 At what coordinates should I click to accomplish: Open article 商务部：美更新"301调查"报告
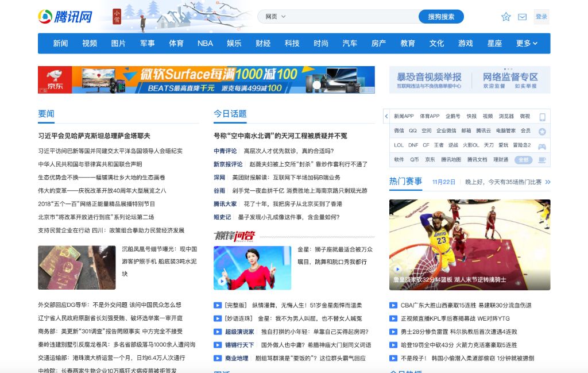tap(110, 332)
